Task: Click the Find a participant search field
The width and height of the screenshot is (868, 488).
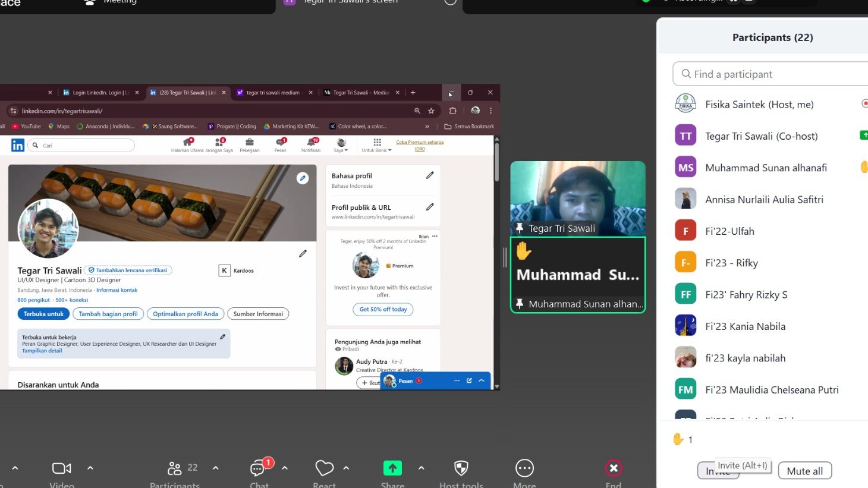Action: click(x=773, y=74)
